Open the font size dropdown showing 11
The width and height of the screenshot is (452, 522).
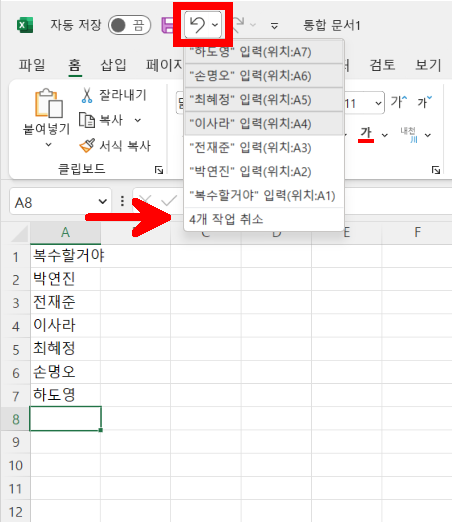[378, 103]
